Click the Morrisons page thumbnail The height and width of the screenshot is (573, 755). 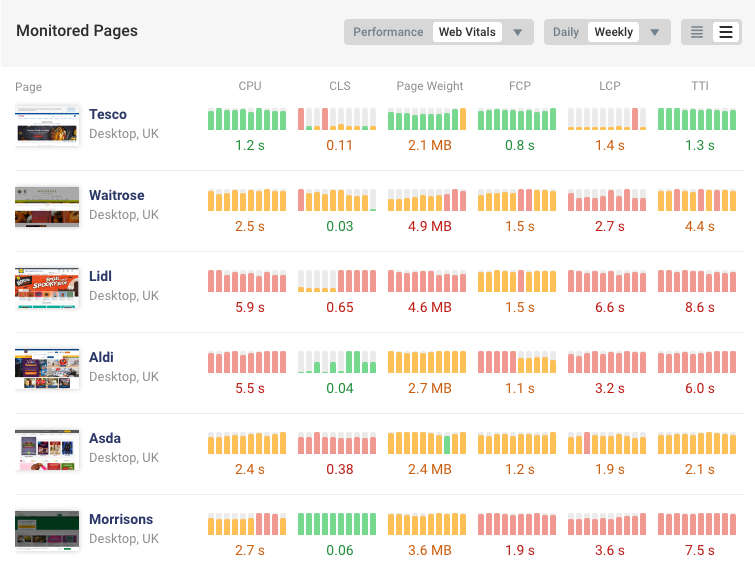point(47,530)
